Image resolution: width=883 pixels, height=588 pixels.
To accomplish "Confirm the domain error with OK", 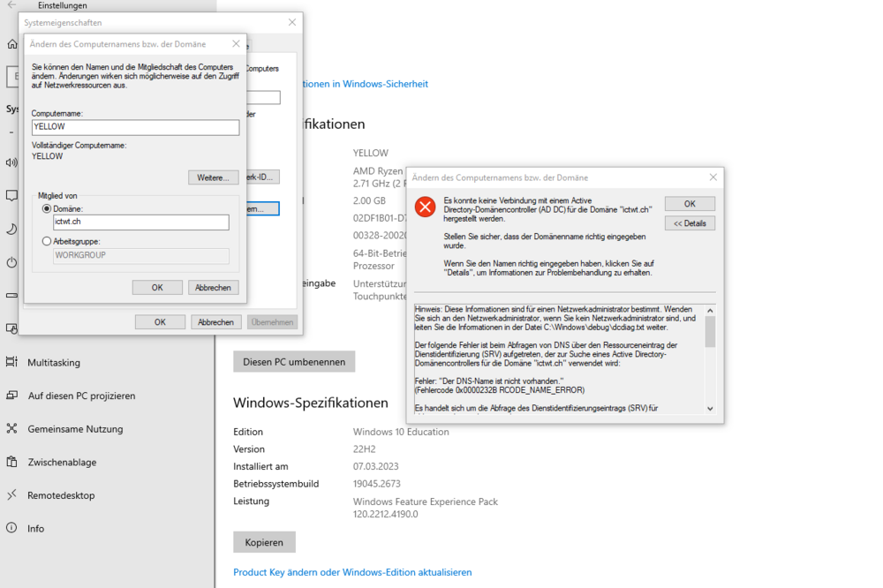I will point(690,203).
